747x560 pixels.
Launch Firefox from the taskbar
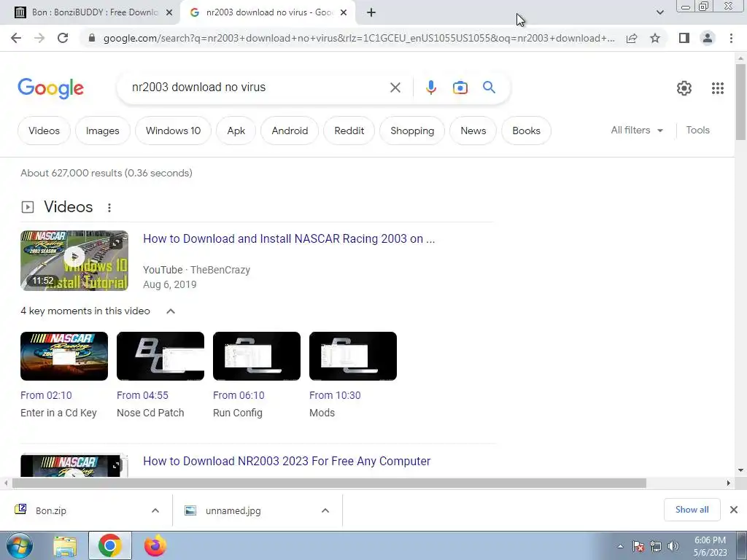pos(155,545)
